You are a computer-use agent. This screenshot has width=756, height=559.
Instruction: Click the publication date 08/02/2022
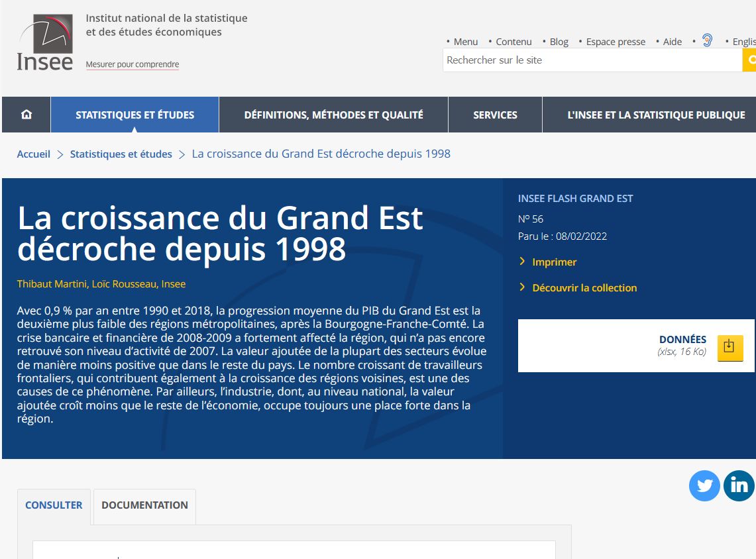coord(581,236)
